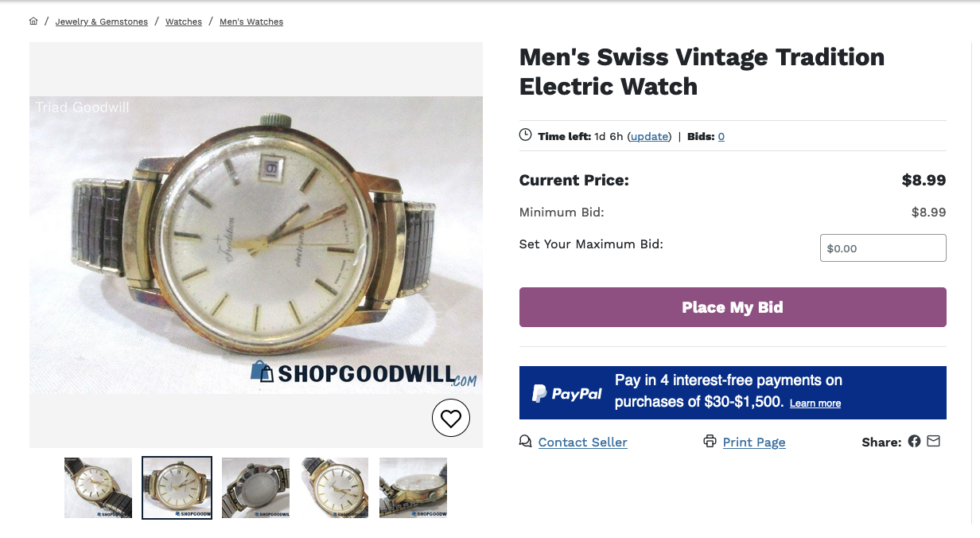
Task: Select the first watch thumbnail
Action: click(98, 488)
